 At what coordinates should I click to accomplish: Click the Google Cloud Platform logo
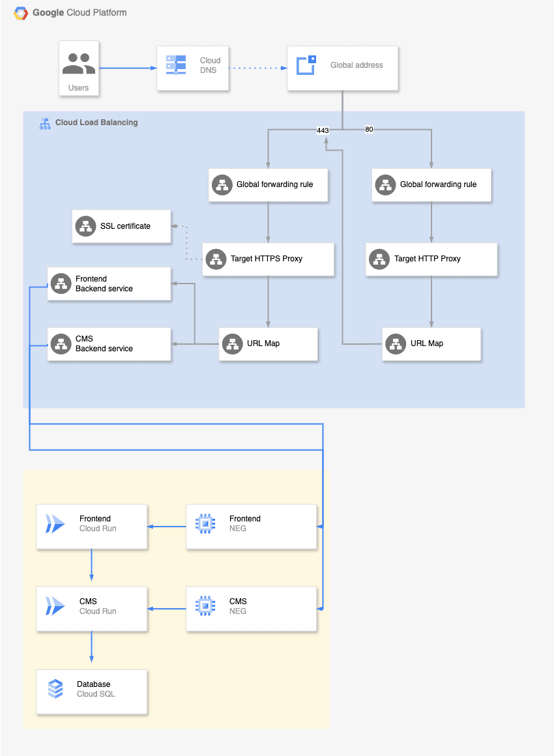pyautogui.click(x=21, y=13)
